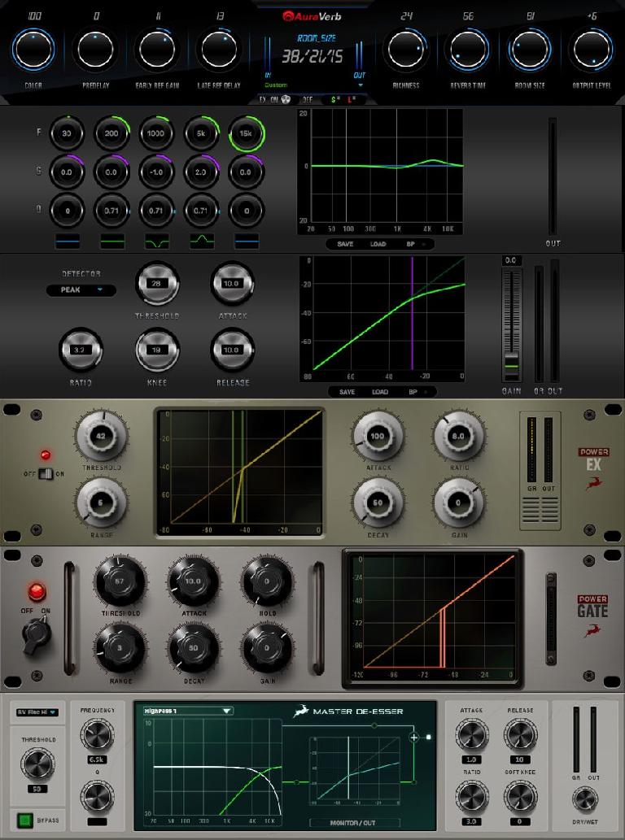Click the compressor Knee knob showing 19
The image size is (625, 840).
point(156,350)
